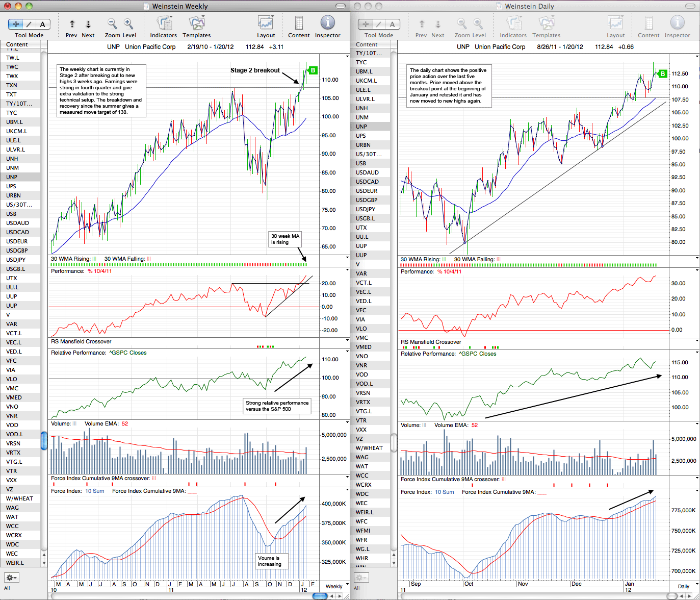Click scroll down arrow of weekly symbol list
Screen dimensions: 700x600
tap(44, 563)
